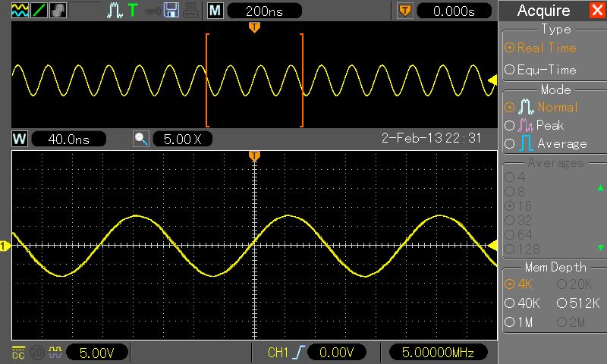Viewport: 607px width, 364px height.
Task: Click the 5.00000MHz frequency readout
Action: [x=438, y=353]
